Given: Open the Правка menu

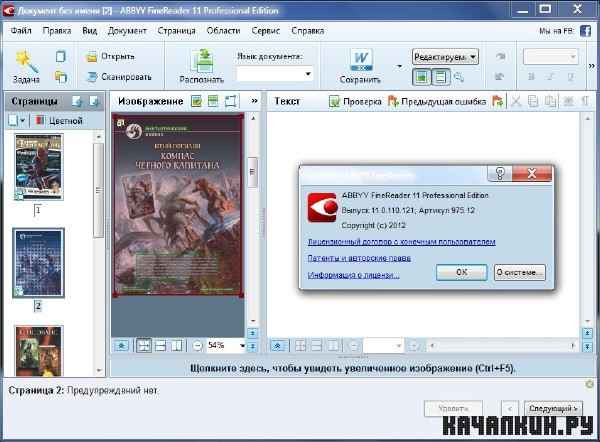Looking at the screenshot, I should (x=57, y=31).
